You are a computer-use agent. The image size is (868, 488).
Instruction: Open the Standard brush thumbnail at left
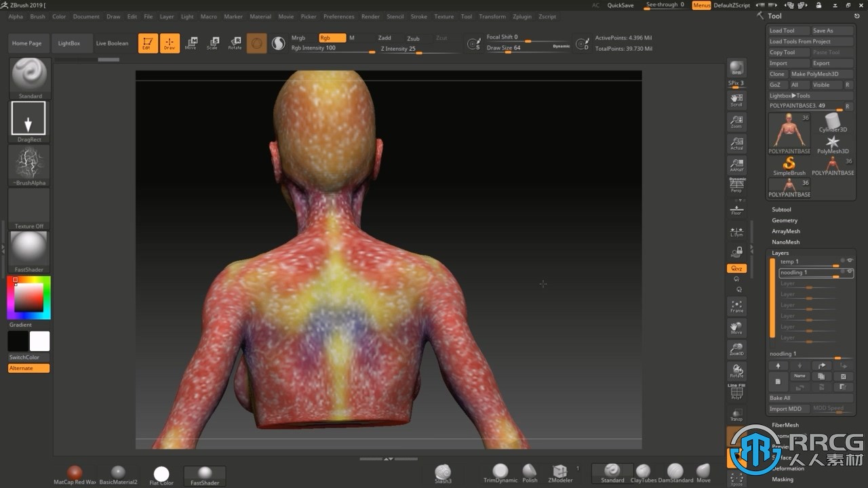(x=30, y=79)
